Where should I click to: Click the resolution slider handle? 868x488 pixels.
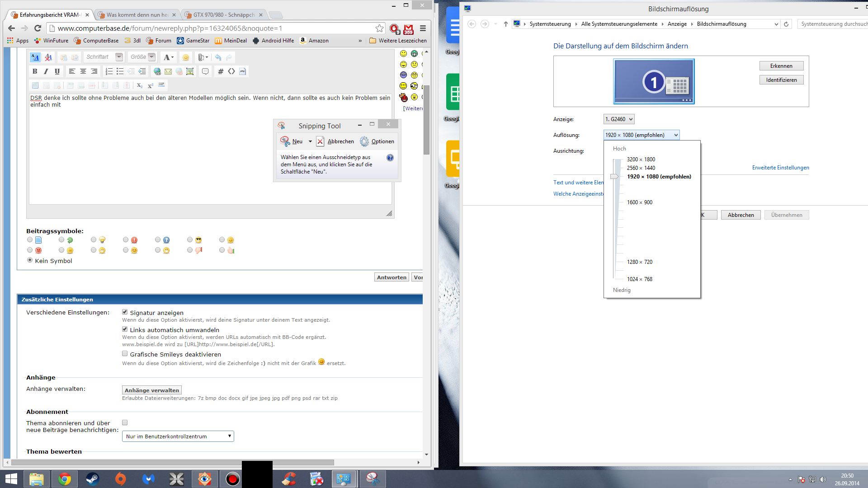coord(615,177)
